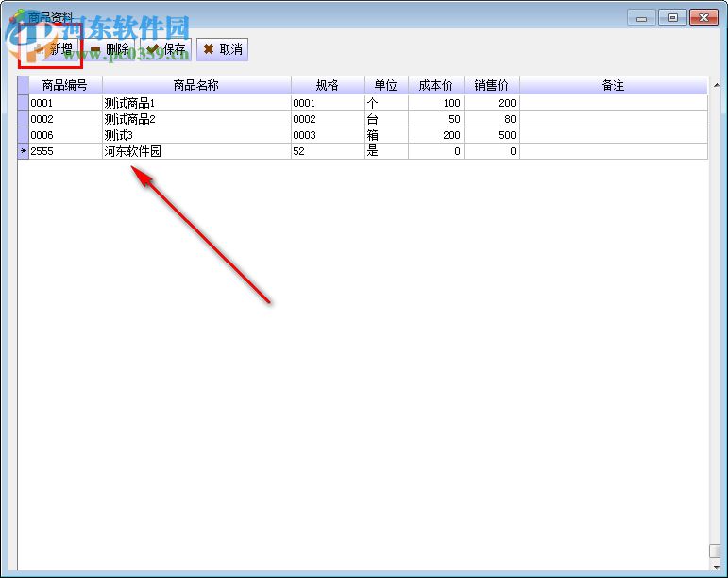
Task: Click spec cell 52
Action: (328, 151)
